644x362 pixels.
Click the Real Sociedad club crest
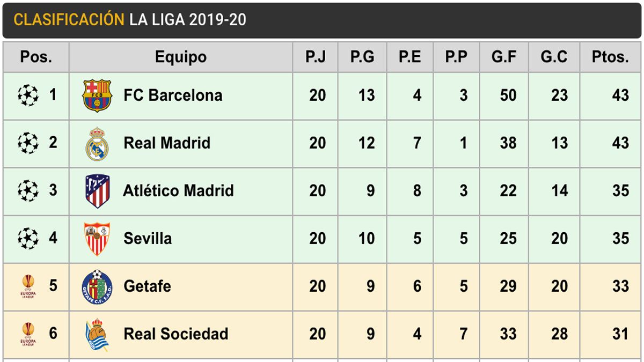[97, 334]
